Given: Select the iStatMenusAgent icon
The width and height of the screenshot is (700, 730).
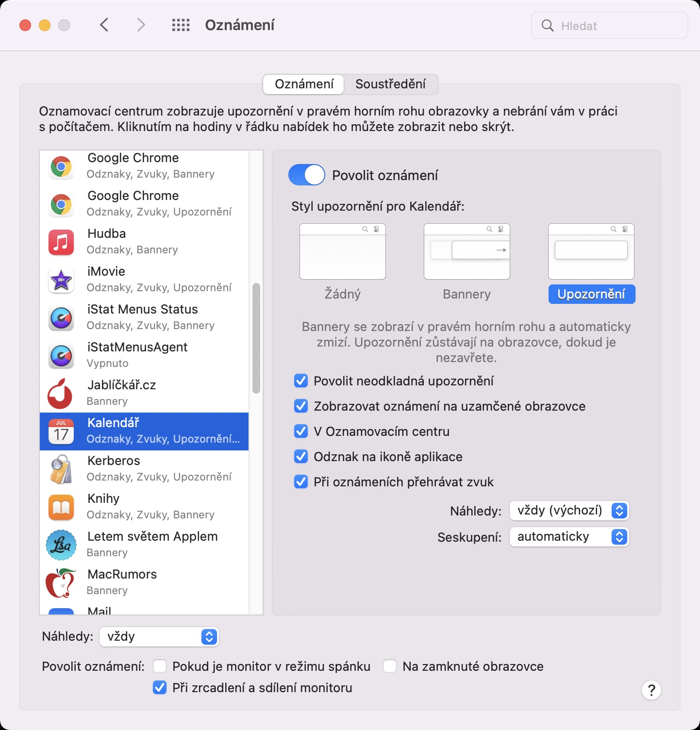Looking at the screenshot, I should (61, 356).
